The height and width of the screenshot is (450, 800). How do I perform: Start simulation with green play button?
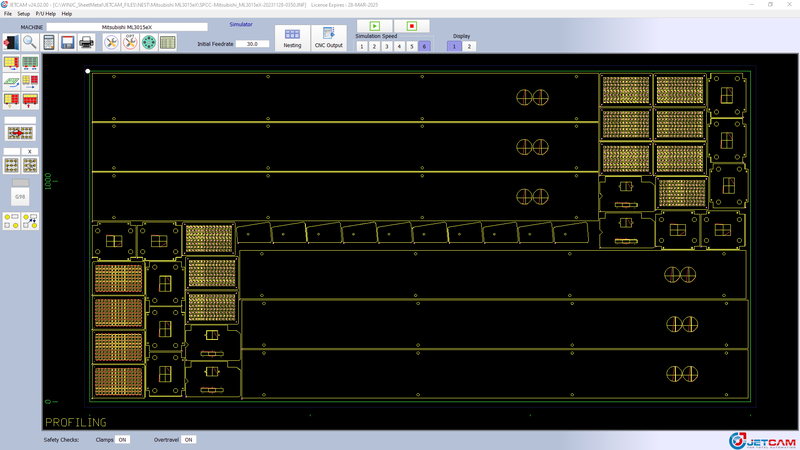375,26
